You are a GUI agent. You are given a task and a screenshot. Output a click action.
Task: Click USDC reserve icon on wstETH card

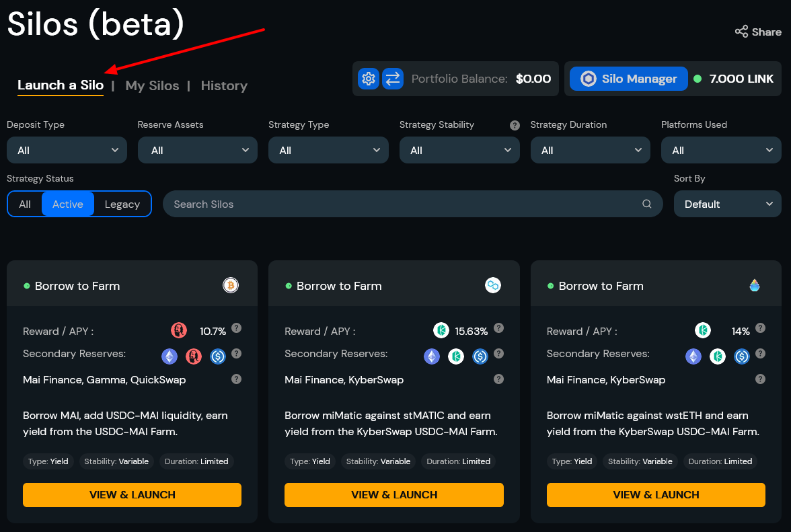click(741, 356)
